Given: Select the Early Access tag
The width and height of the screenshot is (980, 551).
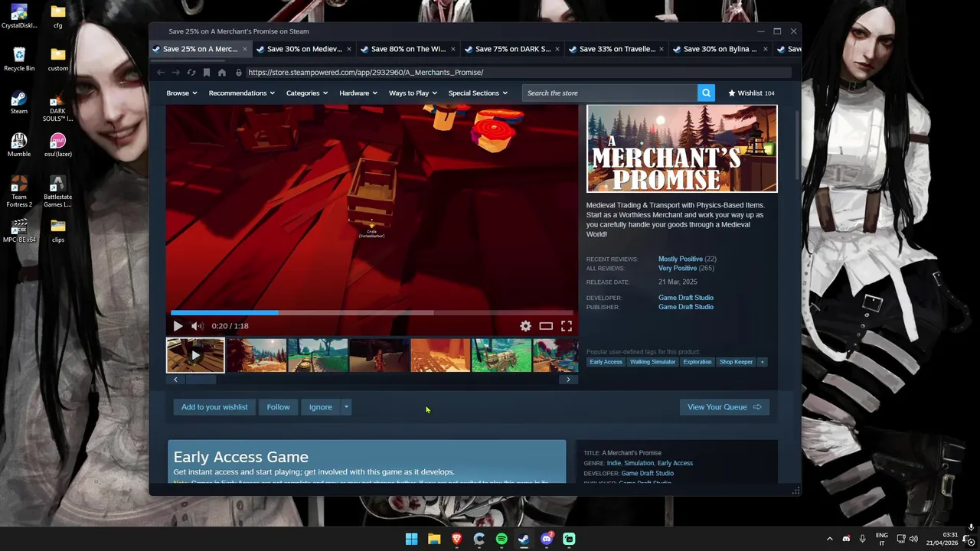Looking at the screenshot, I should (606, 362).
